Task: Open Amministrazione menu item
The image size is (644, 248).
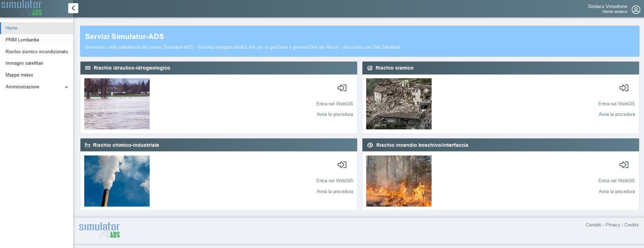Action: [37, 87]
